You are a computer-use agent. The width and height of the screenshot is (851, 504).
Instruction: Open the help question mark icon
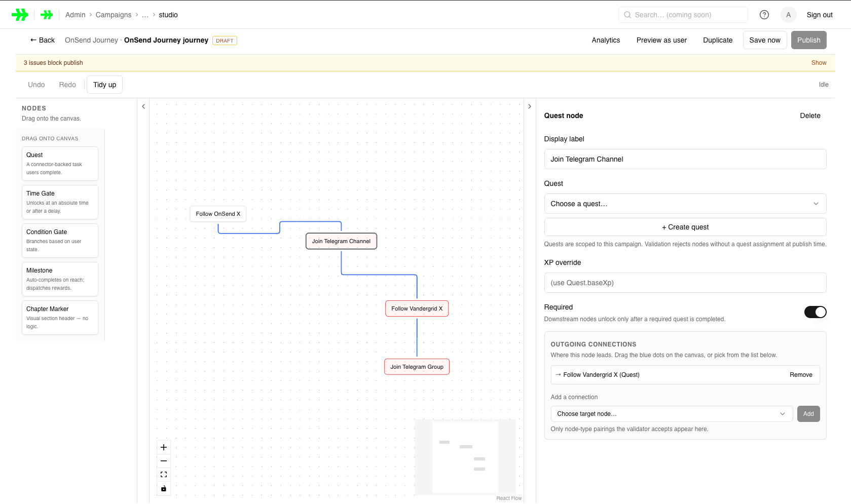(764, 15)
